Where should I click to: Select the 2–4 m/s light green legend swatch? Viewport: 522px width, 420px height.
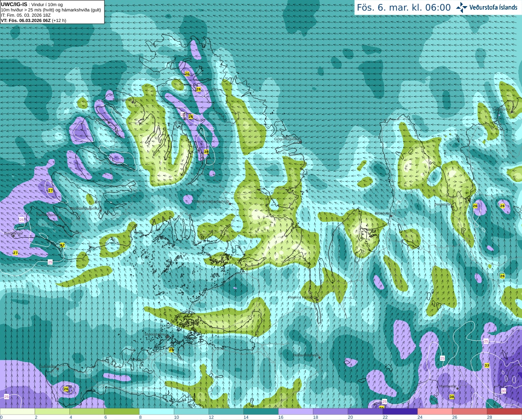point(52,411)
